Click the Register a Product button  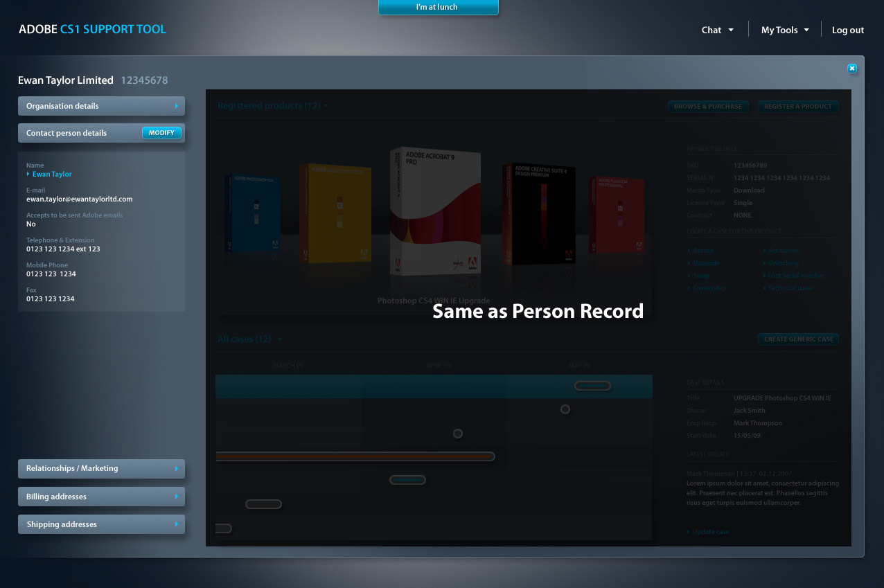pyautogui.click(x=798, y=107)
